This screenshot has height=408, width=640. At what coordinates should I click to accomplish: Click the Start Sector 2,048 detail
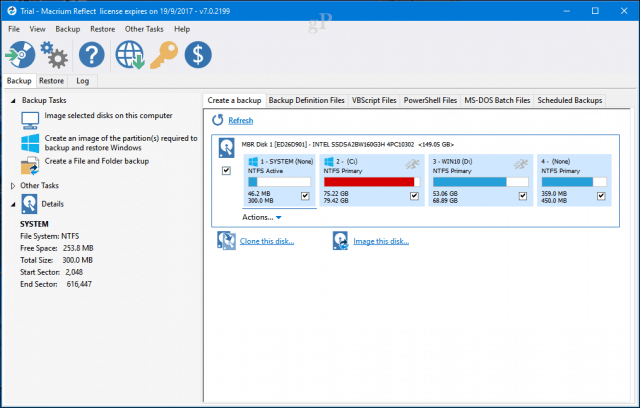pyautogui.click(x=51, y=272)
